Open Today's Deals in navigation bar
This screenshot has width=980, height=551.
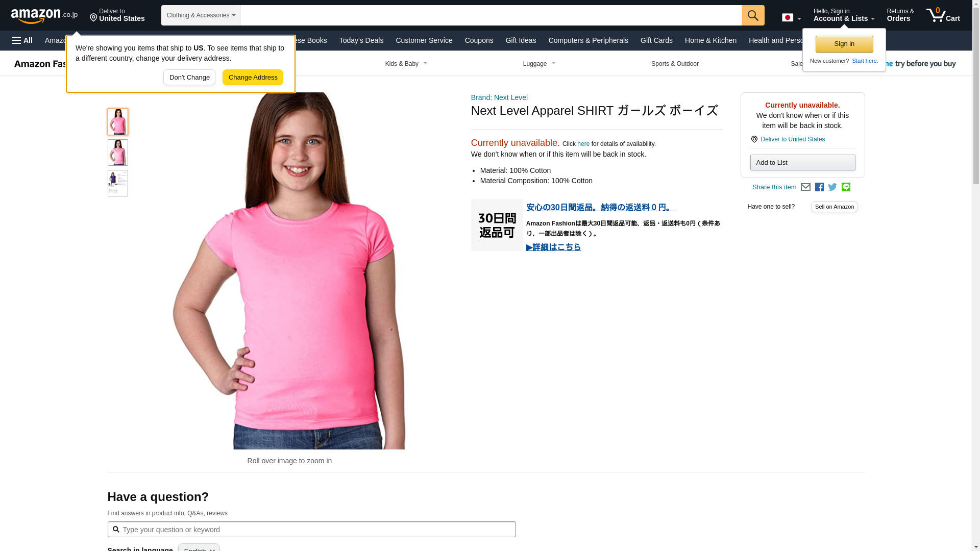click(x=361, y=40)
